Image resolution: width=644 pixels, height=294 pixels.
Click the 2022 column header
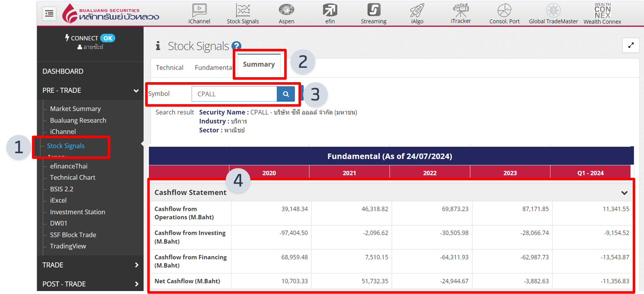tap(430, 173)
